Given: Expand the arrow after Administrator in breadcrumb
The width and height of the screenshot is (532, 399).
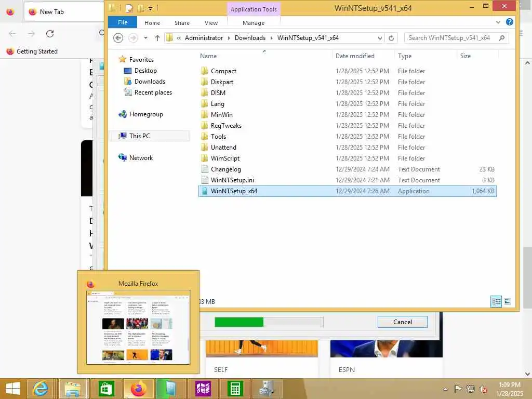Looking at the screenshot, I should [x=229, y=38].
